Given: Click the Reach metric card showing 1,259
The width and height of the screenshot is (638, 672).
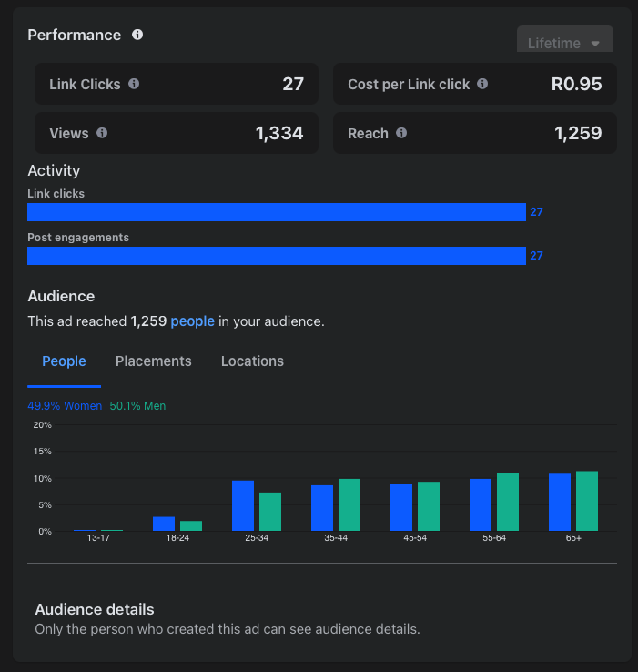Looking at the screenshot, I should [474, 133].
